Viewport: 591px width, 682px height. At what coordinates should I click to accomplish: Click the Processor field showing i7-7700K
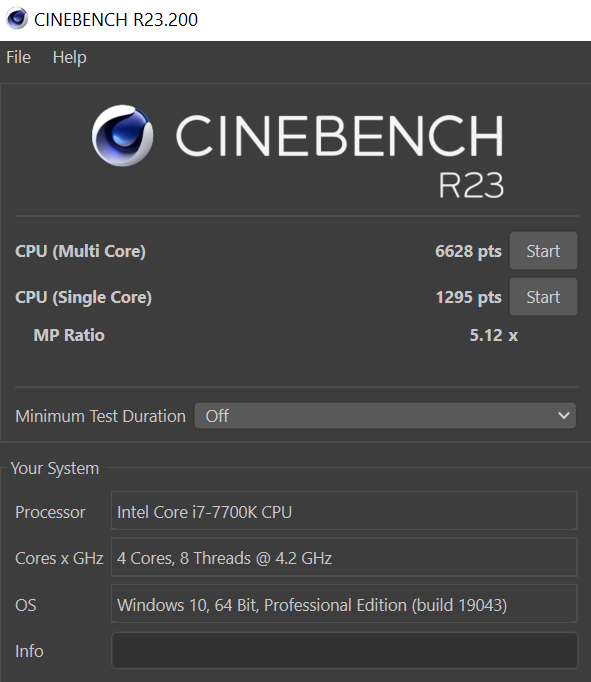(x=344, y=511)
